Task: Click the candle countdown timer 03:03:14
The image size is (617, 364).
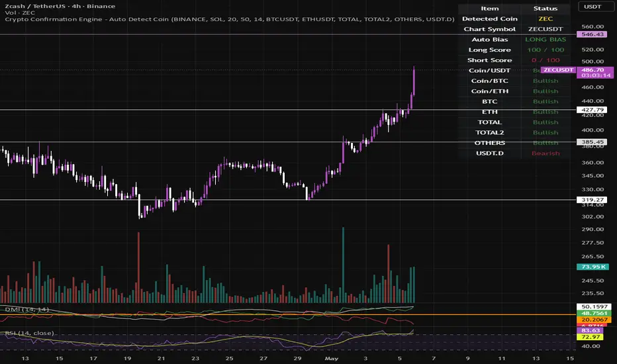Action: 594,75
